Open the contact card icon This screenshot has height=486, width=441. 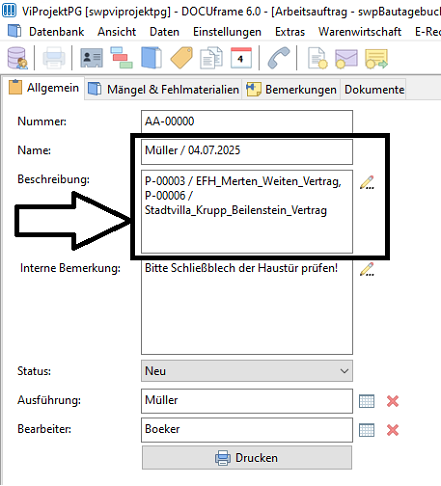(91, 58)
